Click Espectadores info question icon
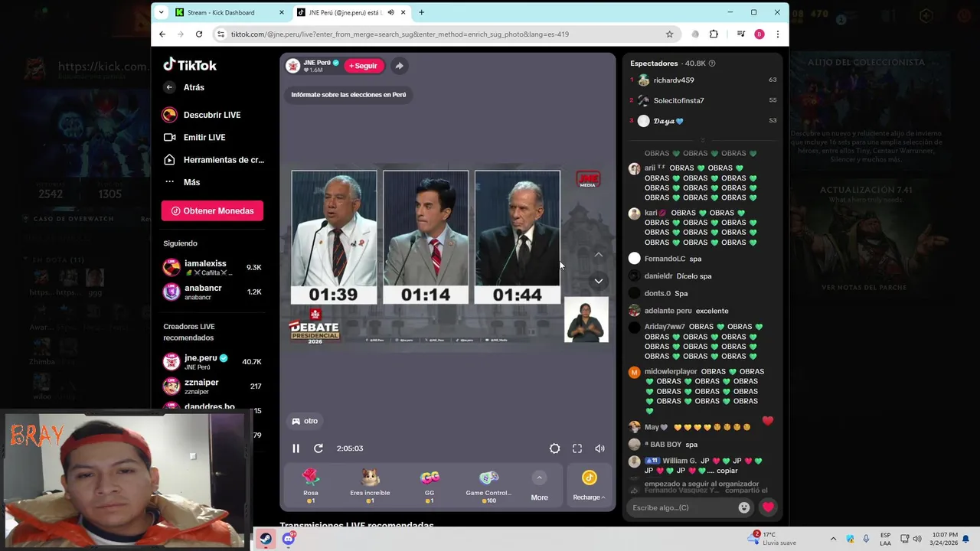The image size is (980, 551). click(x=712, y=64)
